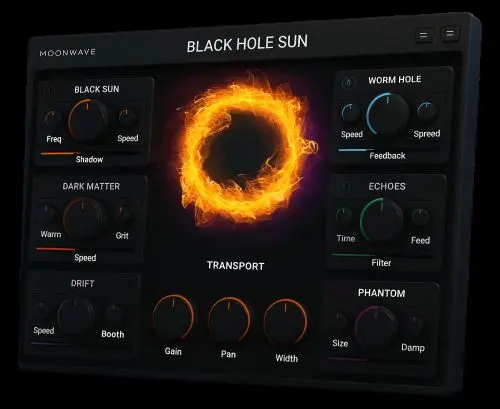Click the Shadow label text
Viewport: 500px width, 409px height.
point(89,159)
